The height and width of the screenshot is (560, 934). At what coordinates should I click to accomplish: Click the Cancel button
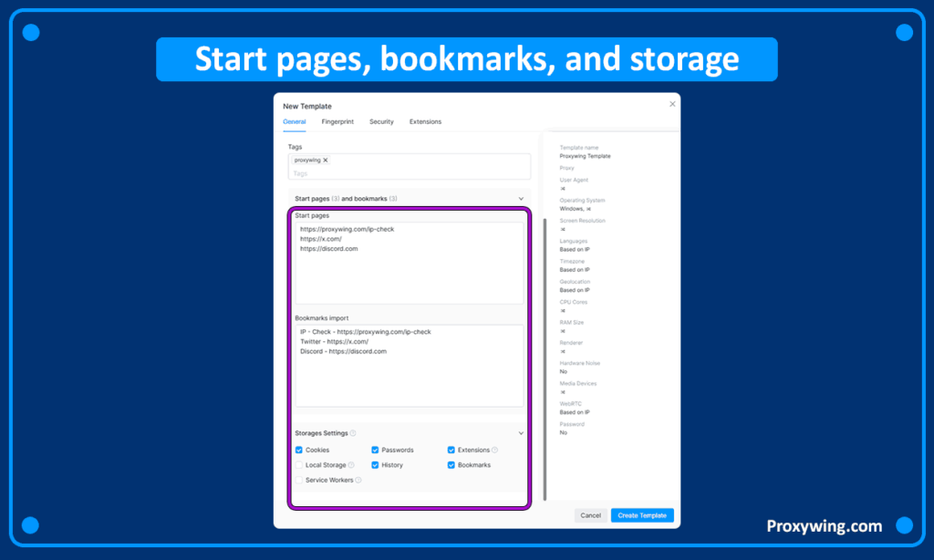[590, 515]
